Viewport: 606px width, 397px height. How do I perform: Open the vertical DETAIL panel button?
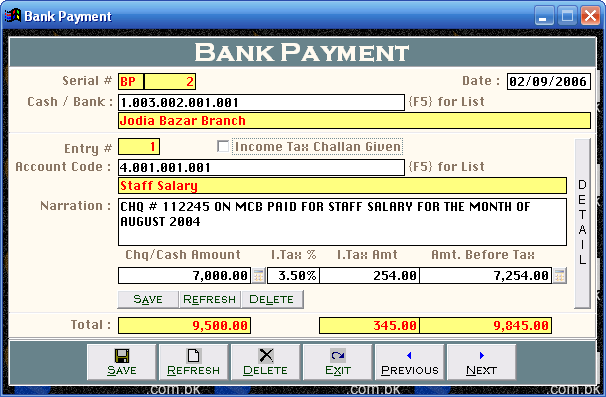point(582,223)
